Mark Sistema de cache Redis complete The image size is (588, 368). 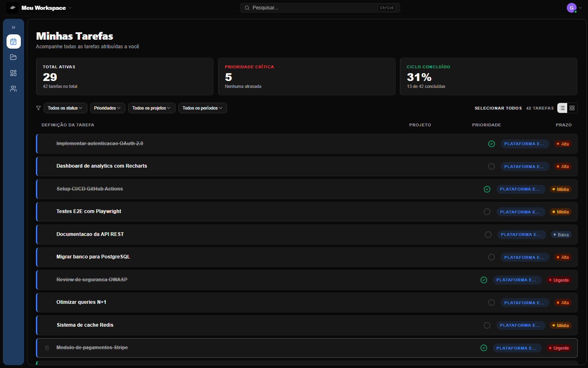click(487, 325)
